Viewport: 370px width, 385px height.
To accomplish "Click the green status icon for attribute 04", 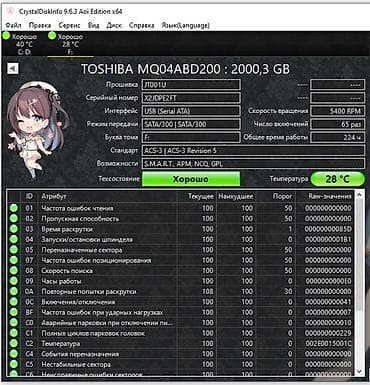I will (14, 239).
